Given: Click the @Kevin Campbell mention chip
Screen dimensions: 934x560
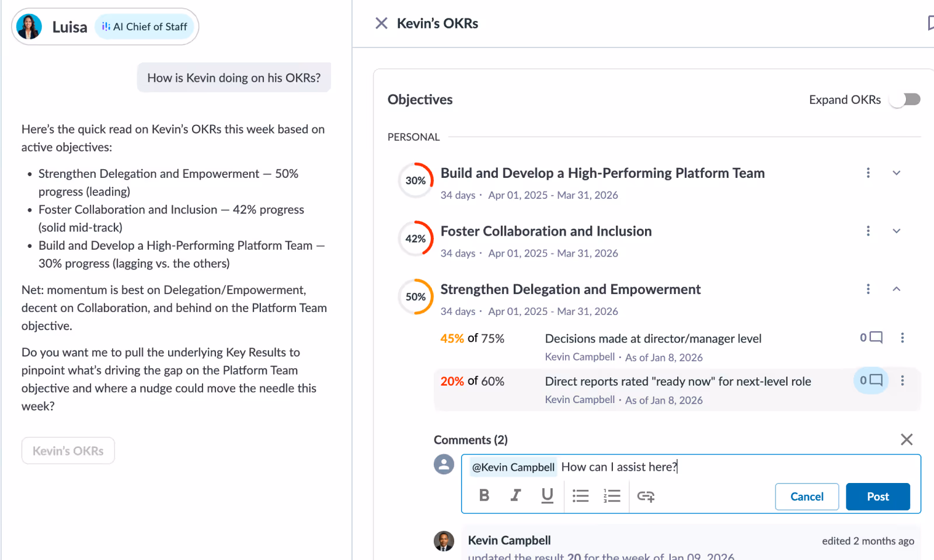Looking at the screenshot, I should 513,467.
